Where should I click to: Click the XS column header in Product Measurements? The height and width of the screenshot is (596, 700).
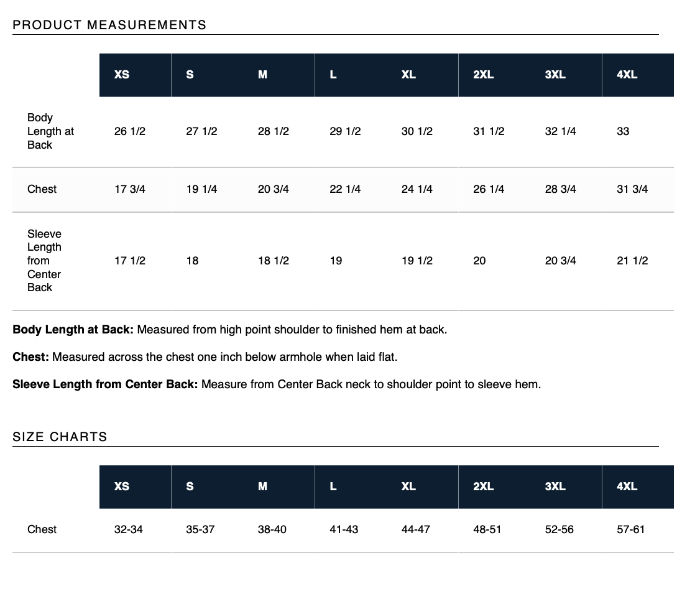136,75
